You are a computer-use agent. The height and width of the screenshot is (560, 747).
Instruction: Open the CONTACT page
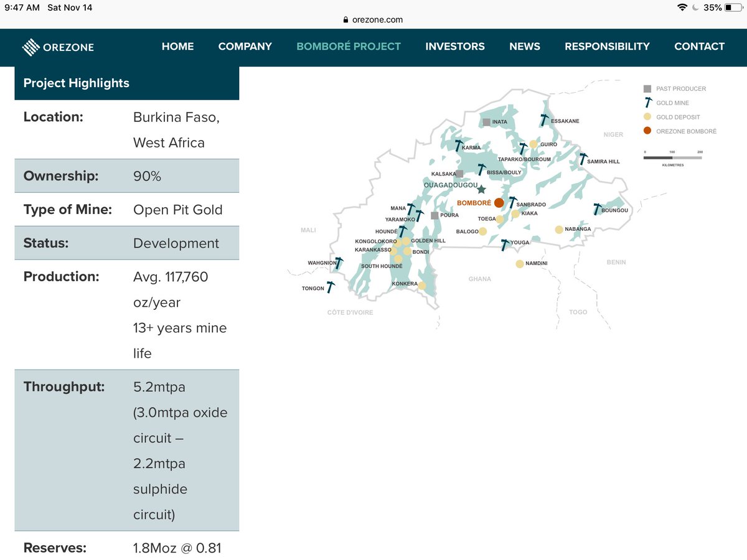click(700, 47)
